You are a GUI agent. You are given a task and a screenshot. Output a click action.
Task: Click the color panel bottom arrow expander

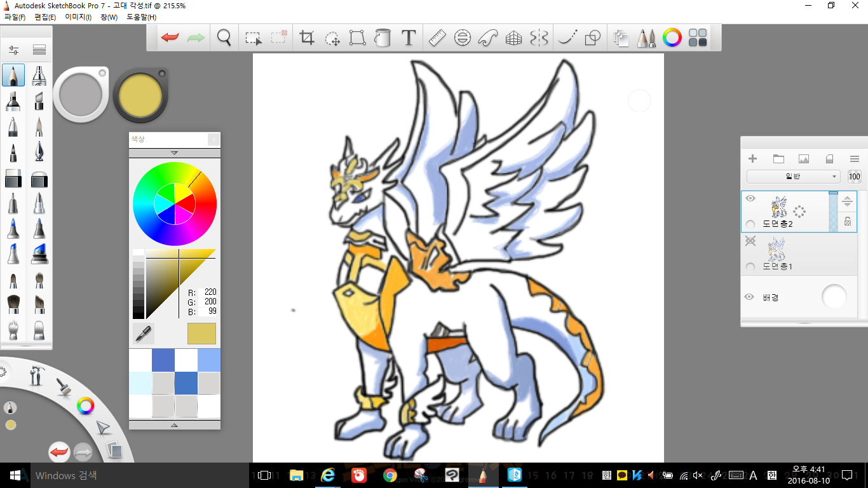(175, 424)
